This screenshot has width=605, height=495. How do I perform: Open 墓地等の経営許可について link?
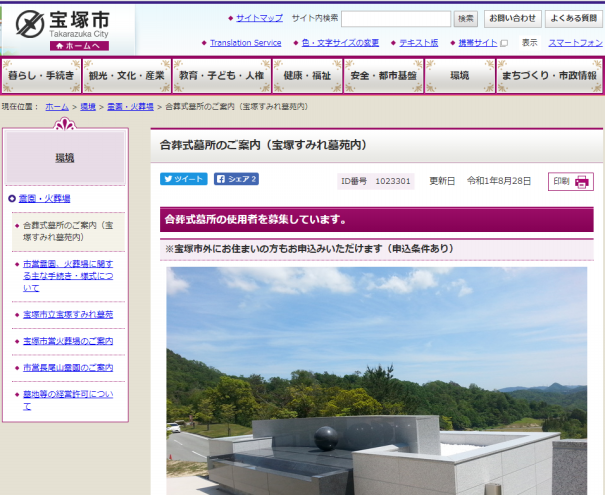(68, 400)
